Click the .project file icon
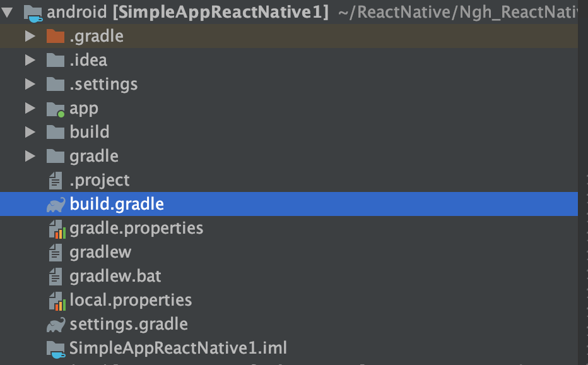This screenshot has height=365, width=588. 56,181
